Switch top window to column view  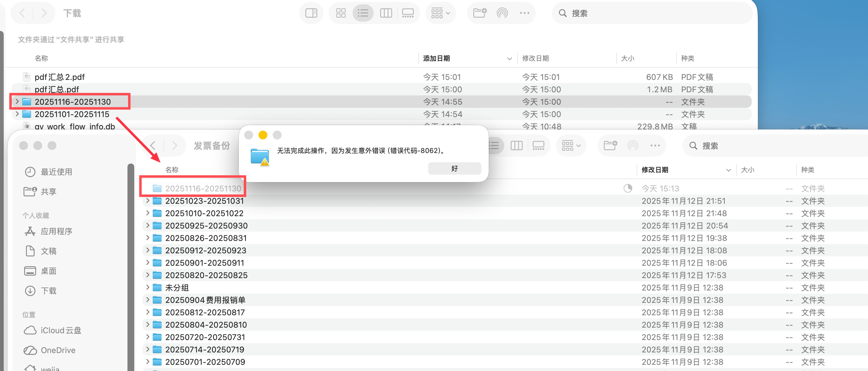click(386, 13)
